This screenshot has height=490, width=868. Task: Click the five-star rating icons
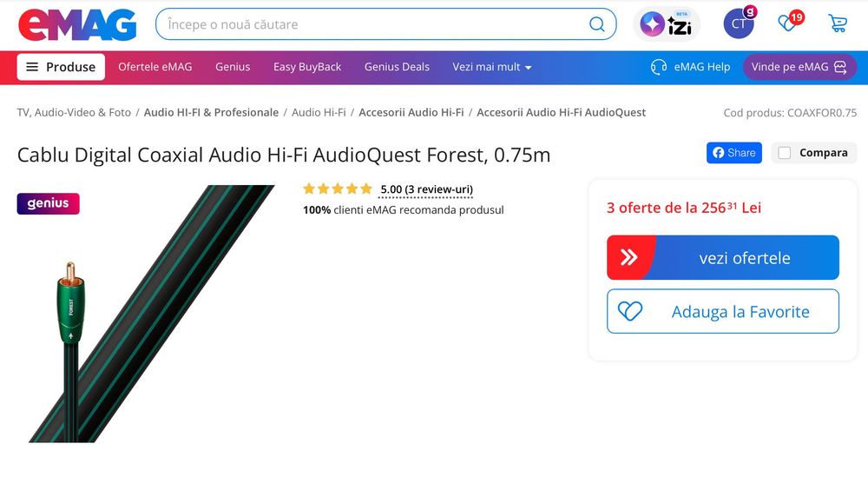coord(337,189)
